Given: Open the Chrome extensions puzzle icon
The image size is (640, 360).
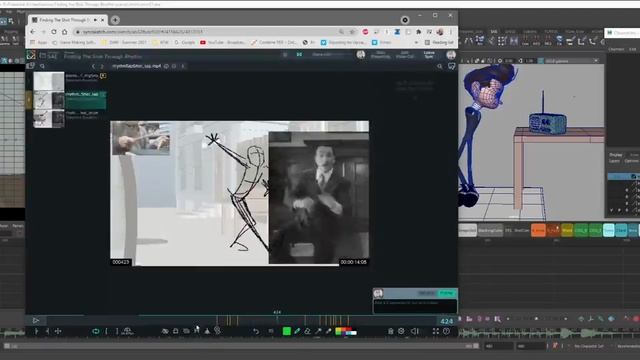Looking at the screenshot, I should [418, 32].
